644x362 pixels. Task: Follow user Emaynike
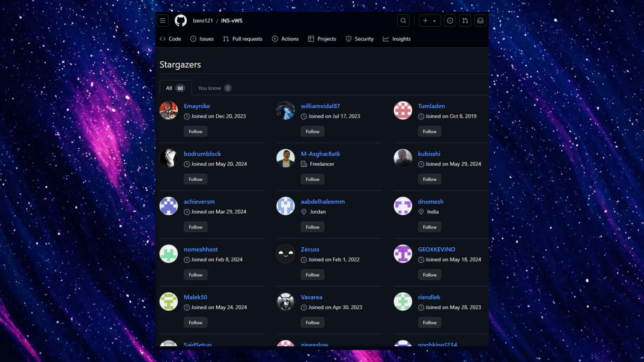click(195, 131)
